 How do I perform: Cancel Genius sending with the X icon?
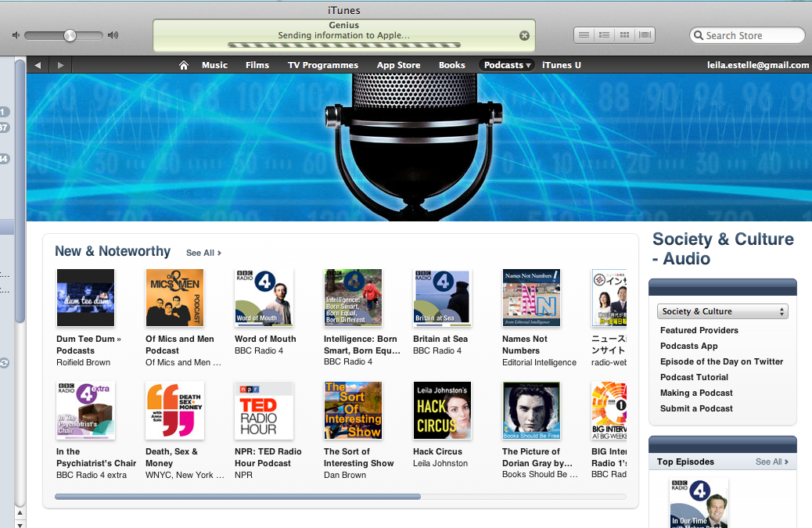click(524, 36)
